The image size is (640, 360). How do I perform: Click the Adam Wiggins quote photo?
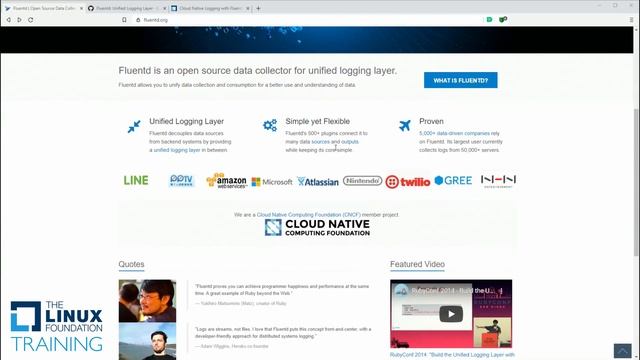(147, 341)
